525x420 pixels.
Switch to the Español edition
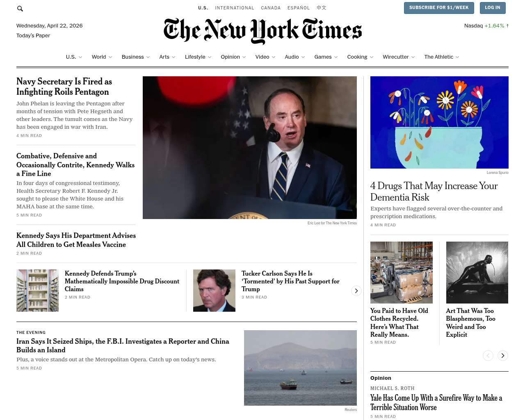pos(299,8)
